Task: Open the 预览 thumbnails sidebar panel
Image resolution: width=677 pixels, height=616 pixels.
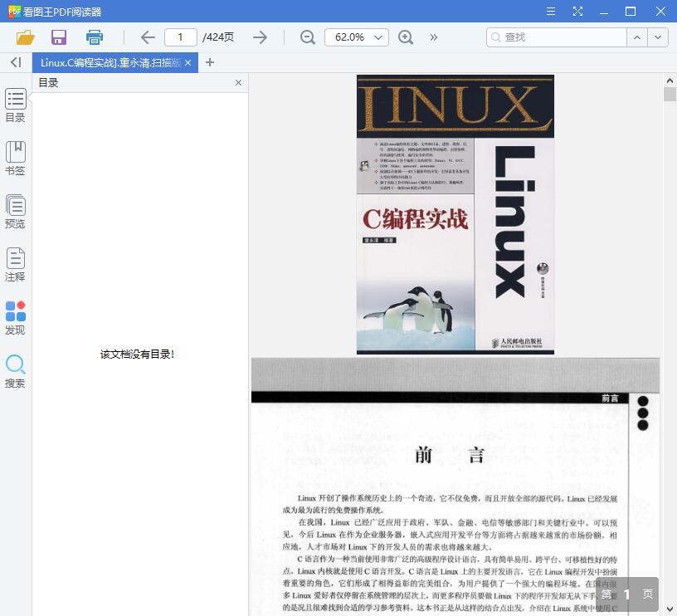Action: [16, 212]
